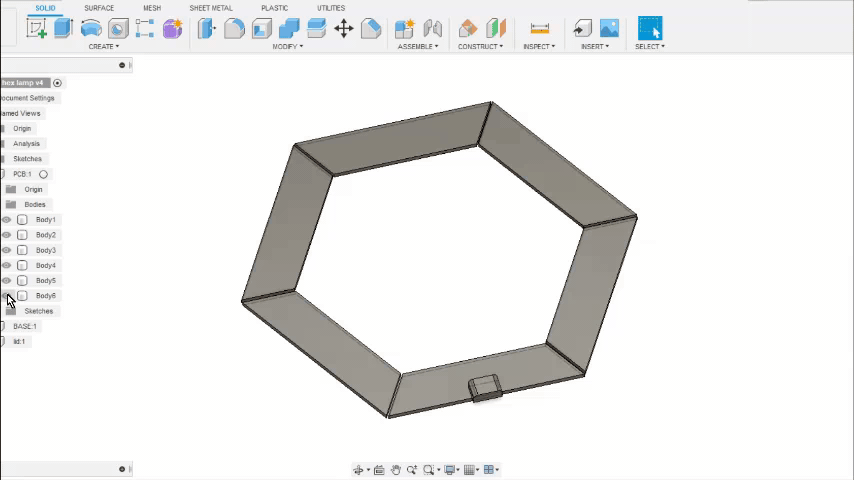854x480 pixels.
Task: Start Create Sketch tool
Action: tap(36, 28)
